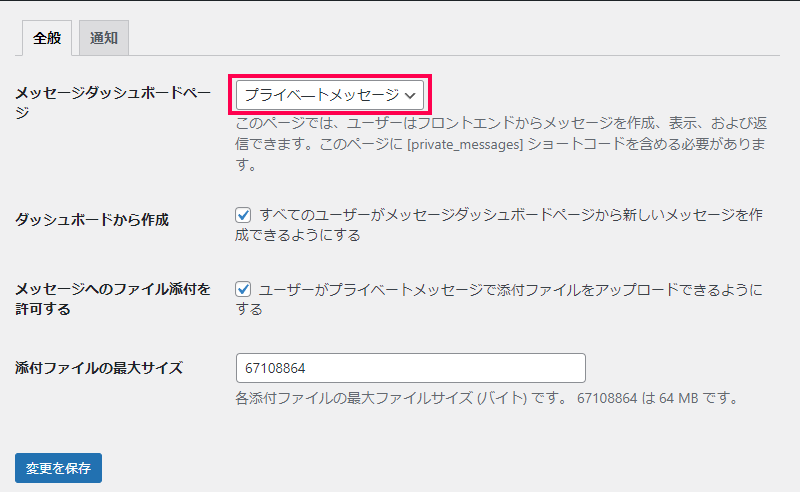This screenshot has height=492, width=800.
Task: Click the 変更を保存 button
Action: click(x=58, y=468)
